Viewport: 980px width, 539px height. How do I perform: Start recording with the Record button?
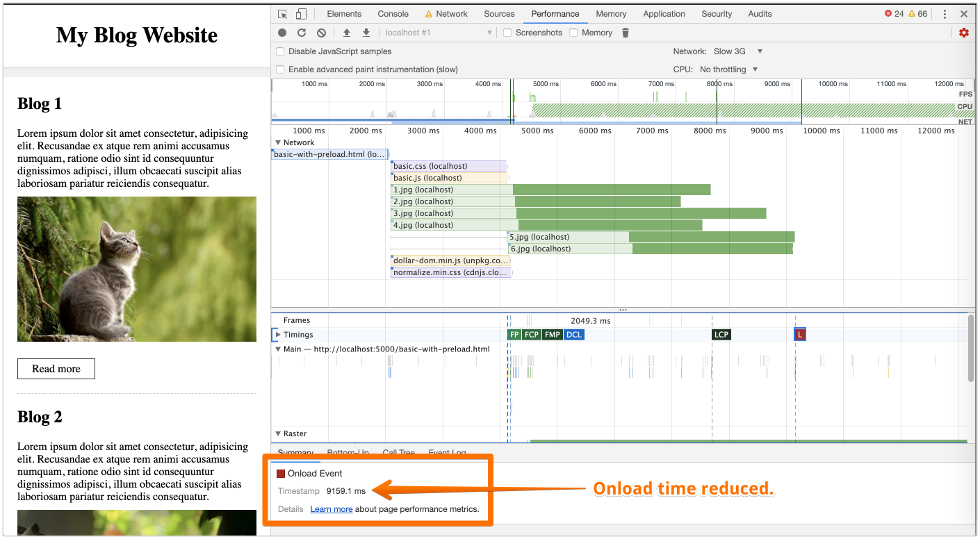[x=282, y=33]
